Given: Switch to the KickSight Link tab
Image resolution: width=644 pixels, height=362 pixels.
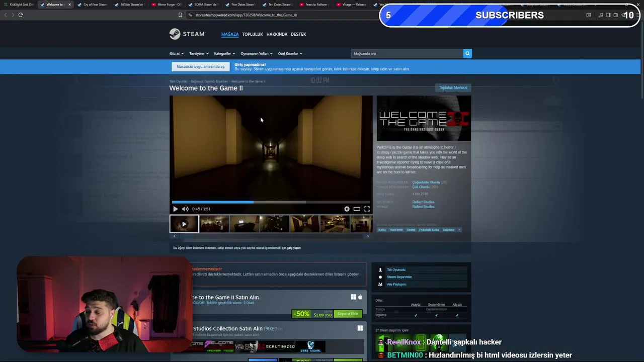Looking at the screenshot, I should [19, 5].
